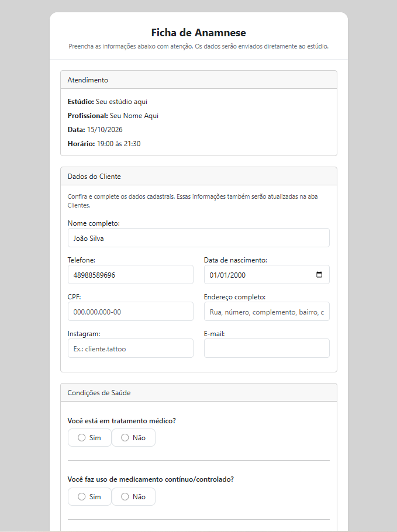The width and height of the screenshot is (397, 532).
Task: Click the Data: 15/10/2026 line
Action: 95,130
